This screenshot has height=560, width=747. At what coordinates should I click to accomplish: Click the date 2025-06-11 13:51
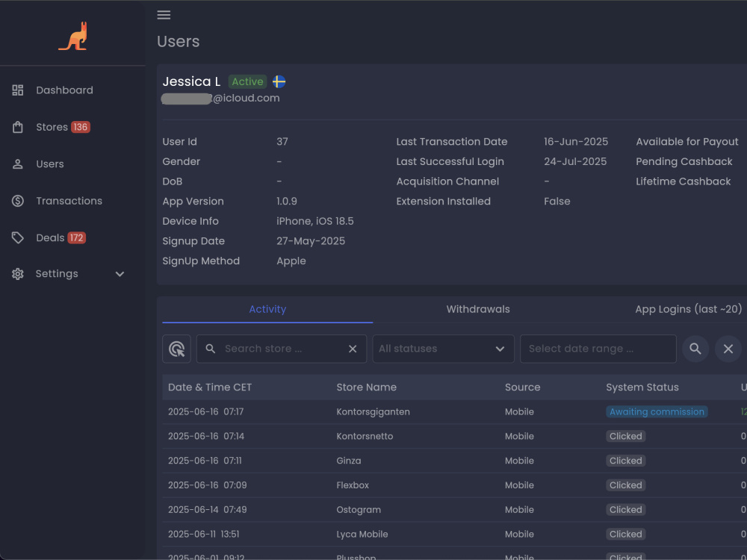click(x=203, y=535)
